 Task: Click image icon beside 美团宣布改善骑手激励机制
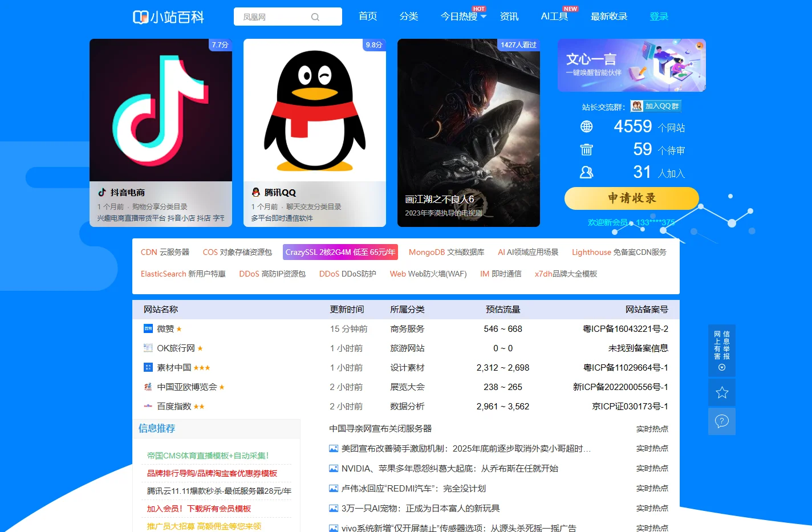tap(334, 449)
